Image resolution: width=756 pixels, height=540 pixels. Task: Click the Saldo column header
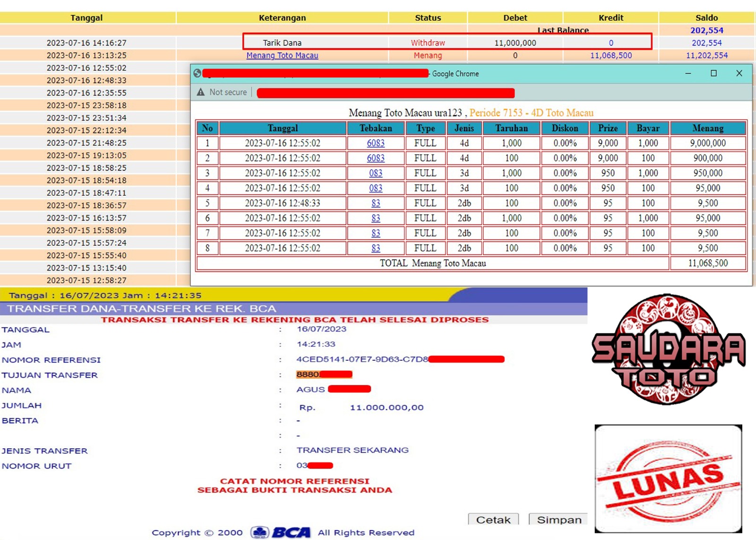coord(707,18)
